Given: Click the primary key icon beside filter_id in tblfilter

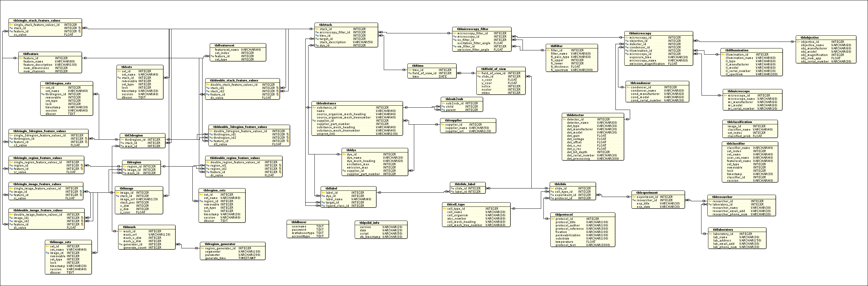Looking at the screenshot, I should click(x=548, y=50).
